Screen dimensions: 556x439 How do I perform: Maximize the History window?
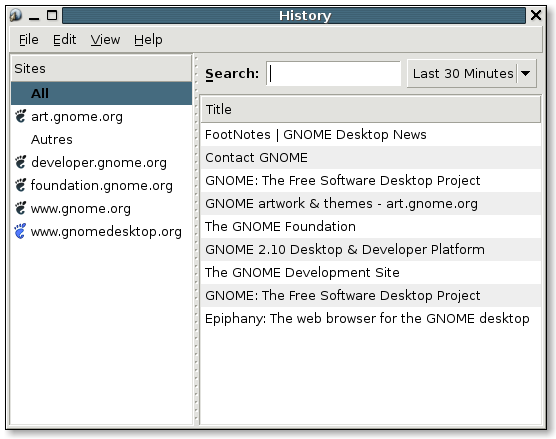coord(52,15)
